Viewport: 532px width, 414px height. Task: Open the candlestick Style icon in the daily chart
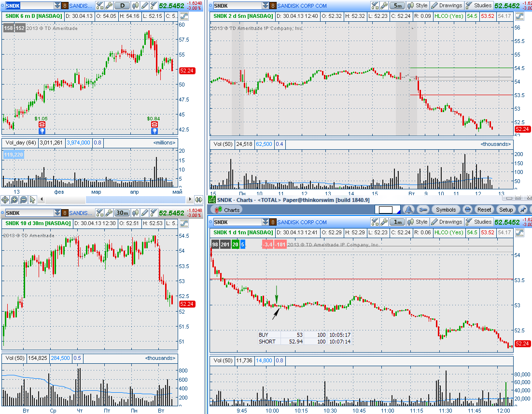point(135,5)
